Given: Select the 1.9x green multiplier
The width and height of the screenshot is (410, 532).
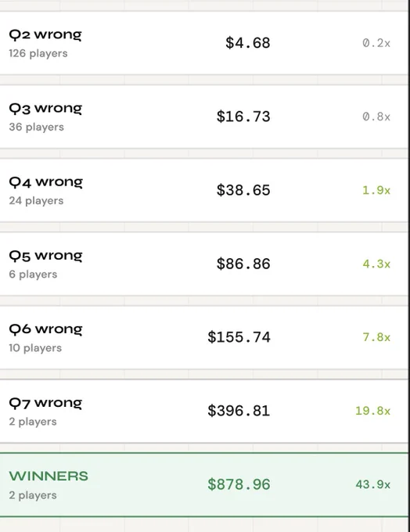Looking at the screenshot, I should pos(376,190).
